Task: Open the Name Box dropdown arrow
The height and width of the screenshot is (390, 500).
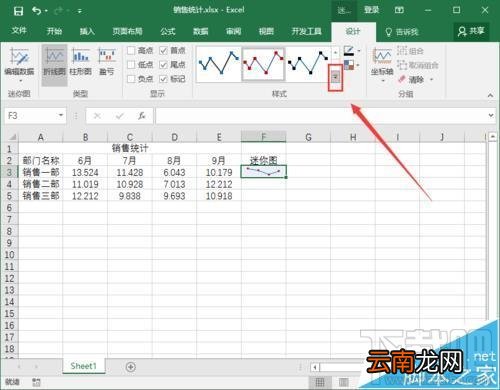Action: tap(61, 115)
